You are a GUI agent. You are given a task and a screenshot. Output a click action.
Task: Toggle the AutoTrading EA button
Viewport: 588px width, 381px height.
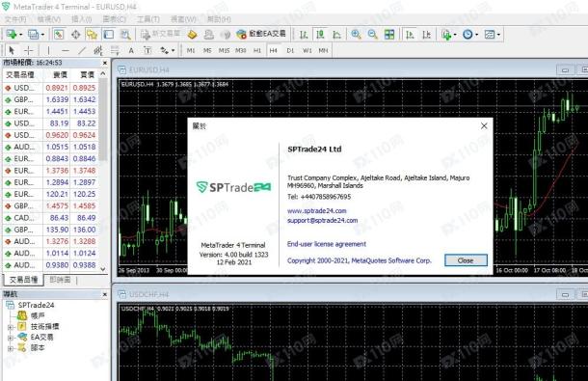(x=261, y=34)
